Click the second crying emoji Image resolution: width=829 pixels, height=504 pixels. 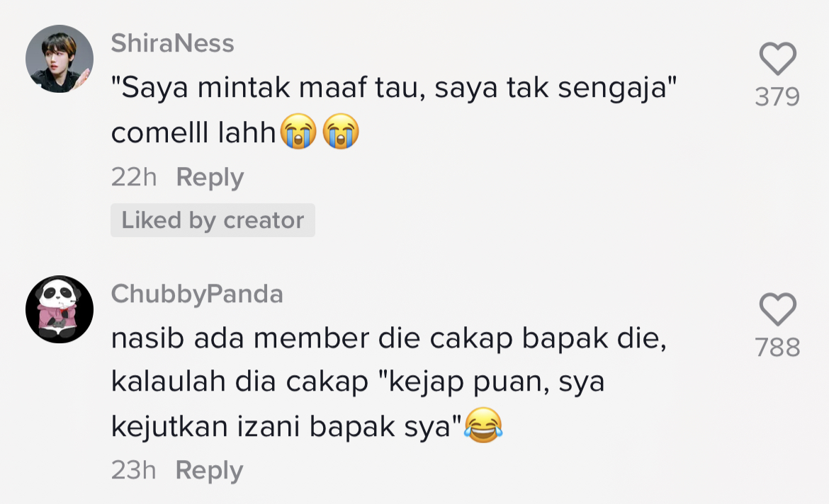341,132
